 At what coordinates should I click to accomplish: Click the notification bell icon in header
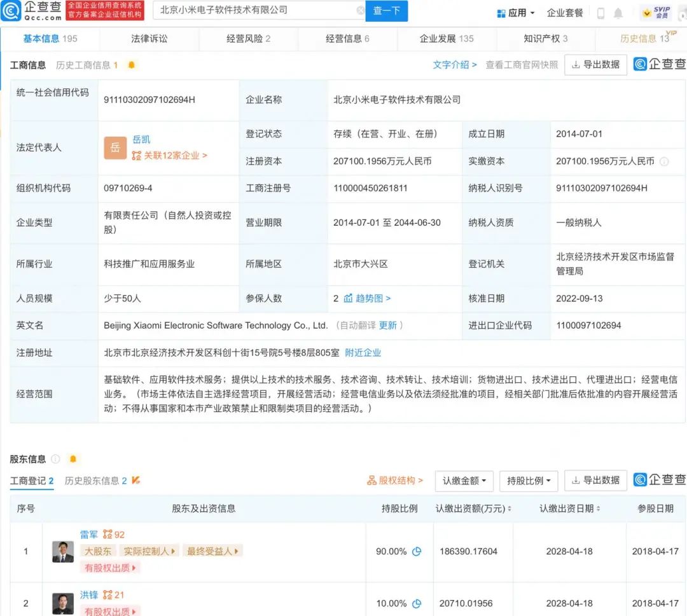click(618, 13)
